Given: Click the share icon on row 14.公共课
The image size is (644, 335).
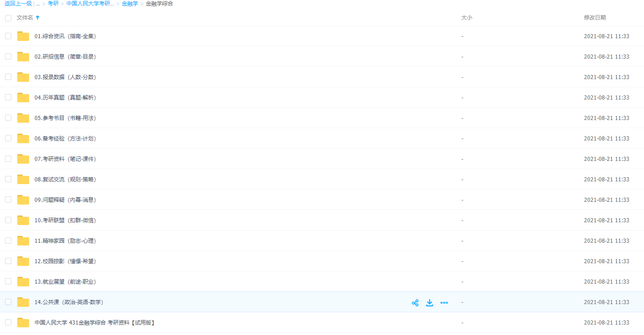Looking at the screenshot, I should pyautogui.click(x=415, y=303).
